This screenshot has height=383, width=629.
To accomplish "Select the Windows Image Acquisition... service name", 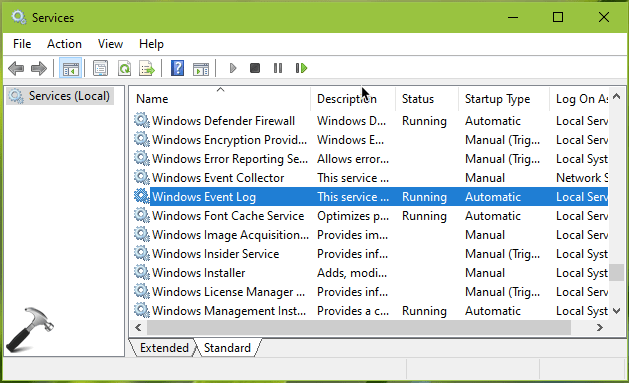I will 230,235.
